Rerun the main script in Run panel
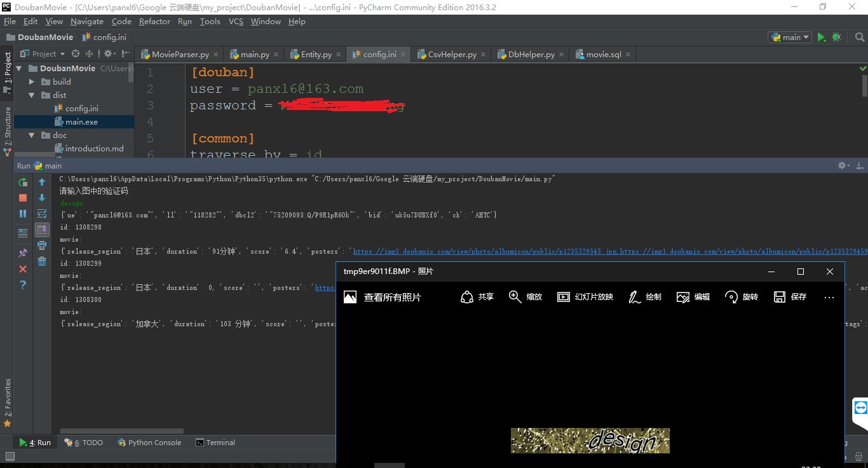The height and width of the screenshot is (468, 868). tap(23, 182)
